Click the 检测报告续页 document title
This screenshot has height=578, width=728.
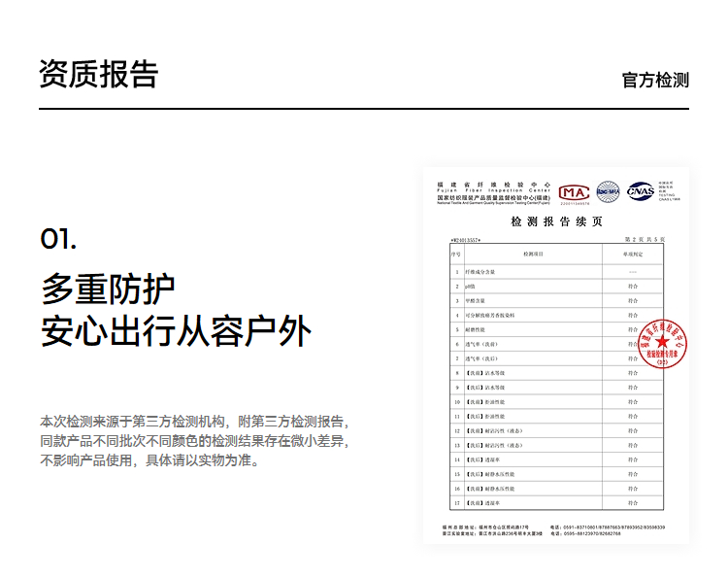[x=556, y=221]
